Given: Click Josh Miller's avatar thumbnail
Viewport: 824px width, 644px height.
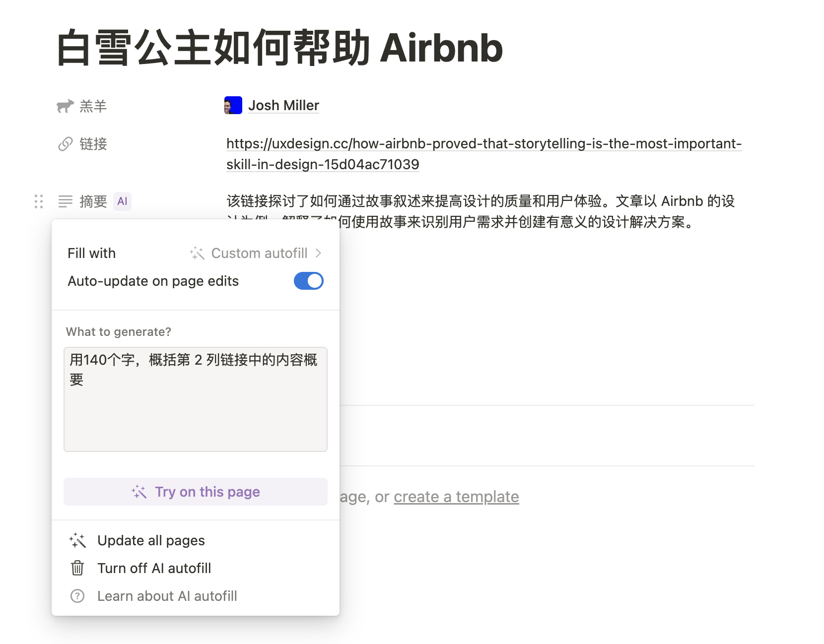Looking at the screenshot, I should 233,105.
